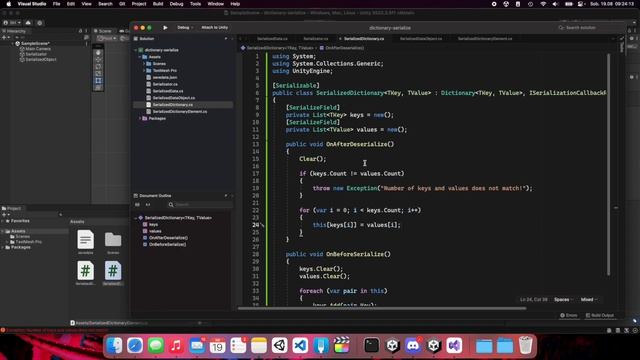
Task: Select Unity's View (hand) tool
Action: point(98,53)
